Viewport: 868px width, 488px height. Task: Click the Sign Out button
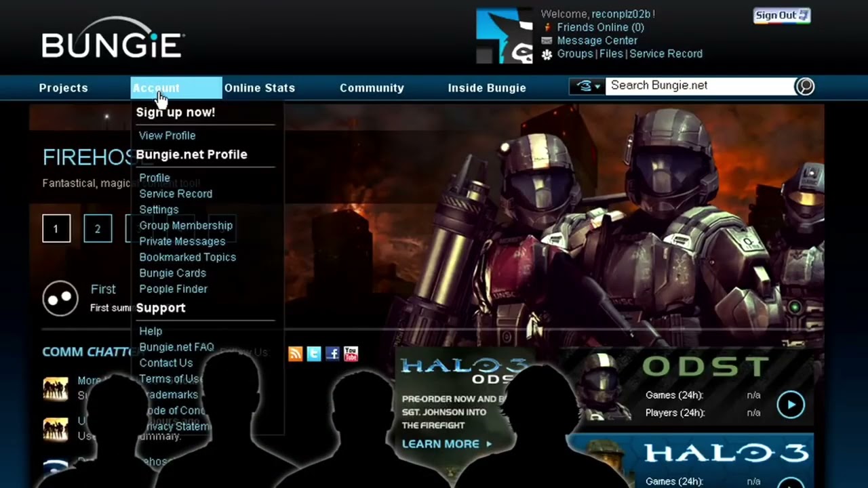tap(782, 16)
